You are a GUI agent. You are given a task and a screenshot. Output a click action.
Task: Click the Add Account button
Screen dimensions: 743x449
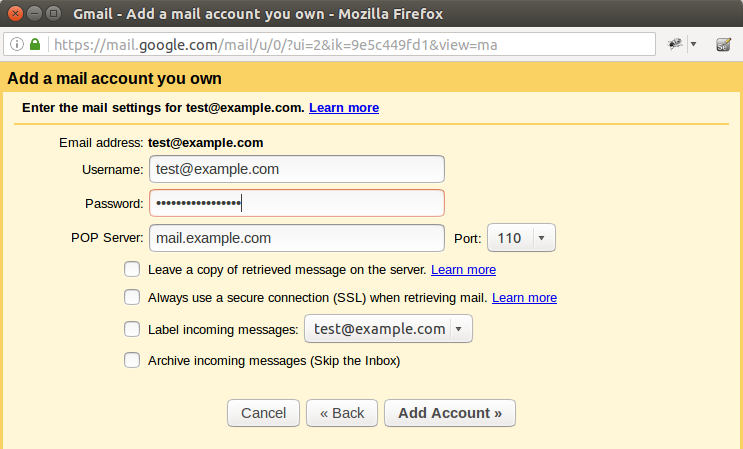(450, 413)
